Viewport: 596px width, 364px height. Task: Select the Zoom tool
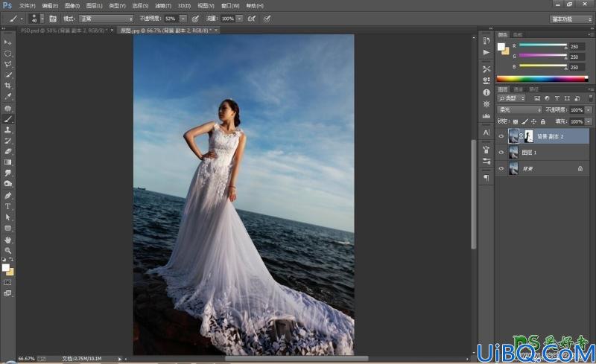pyautogui.click(x=7, y=251)
